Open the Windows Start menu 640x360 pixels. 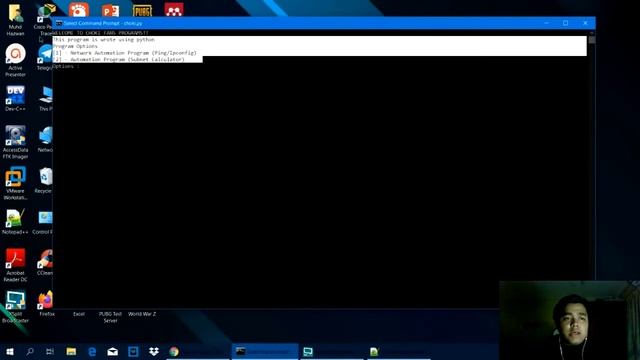(x=10, y=351)
